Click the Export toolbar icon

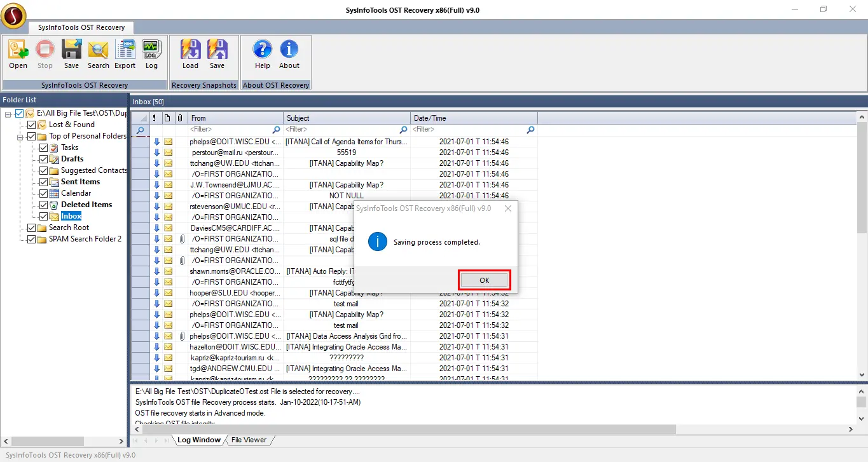click(x=125, y=50)
